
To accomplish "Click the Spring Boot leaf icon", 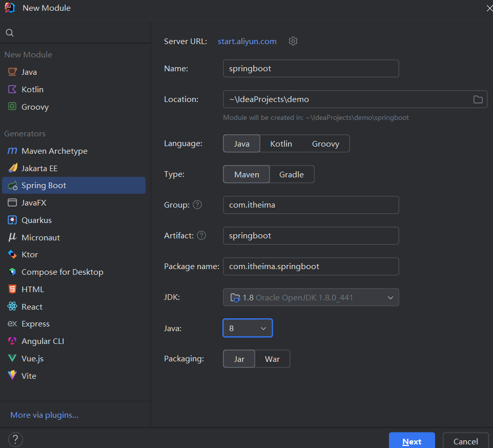I will point(13,186).
